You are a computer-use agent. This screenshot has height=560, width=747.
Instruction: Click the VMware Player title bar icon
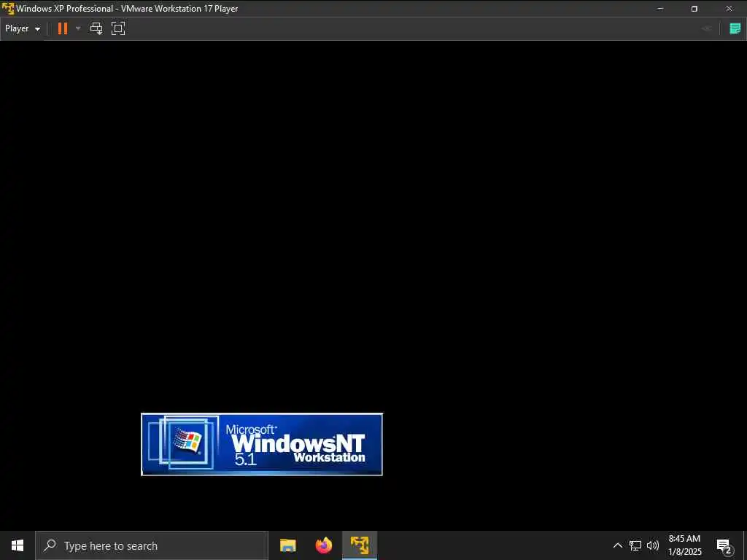pos(7,9)
